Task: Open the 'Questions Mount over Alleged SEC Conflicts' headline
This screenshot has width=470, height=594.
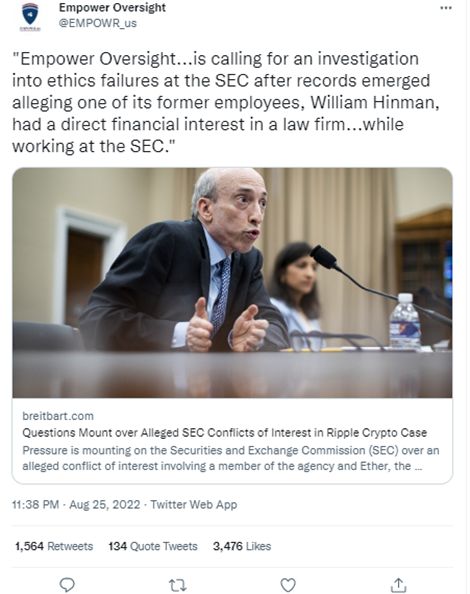Action: click(225, 433)
